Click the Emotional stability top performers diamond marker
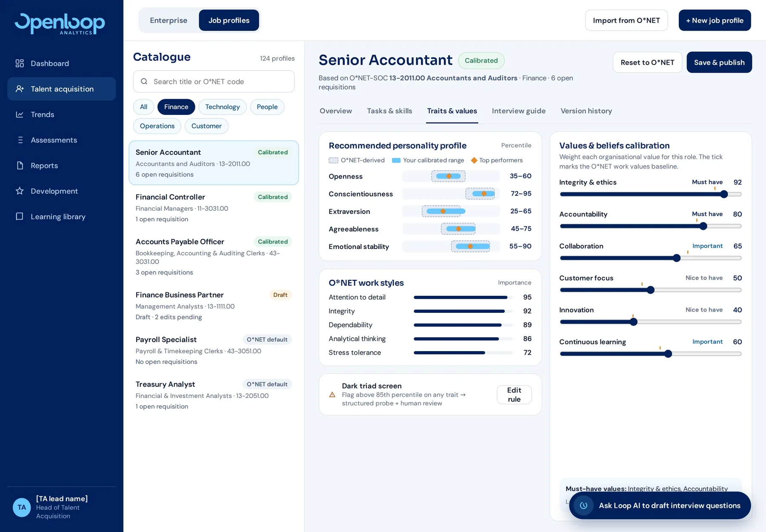Image resolution: width=766 pixels, height=532 pixels. [470, 246]
